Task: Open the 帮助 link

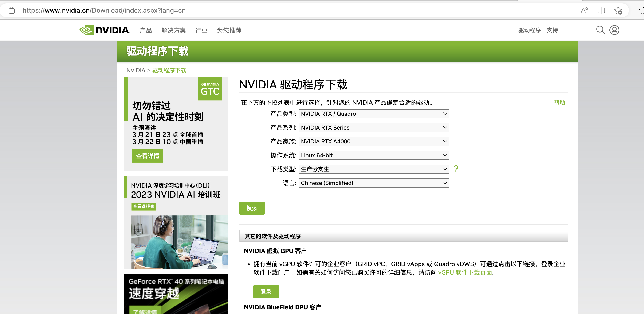Action: pos(559,102)
